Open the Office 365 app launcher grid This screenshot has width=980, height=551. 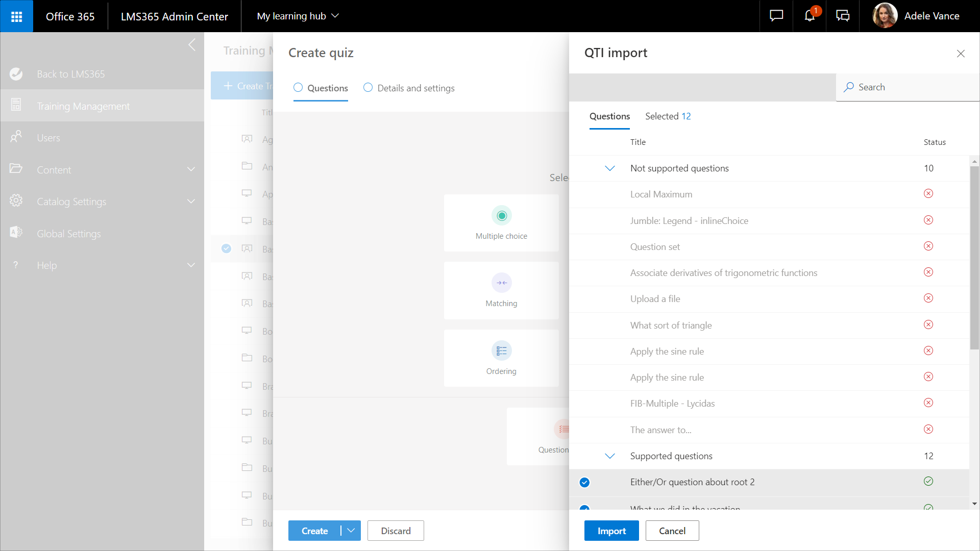16,16
